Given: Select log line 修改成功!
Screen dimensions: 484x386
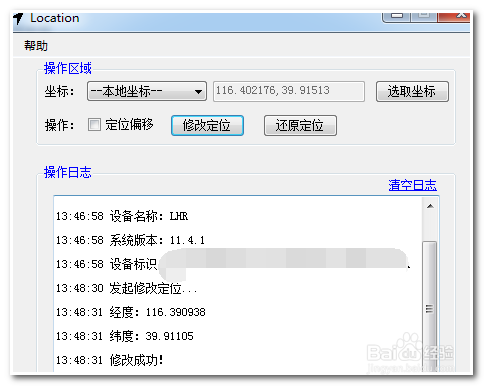Looking at the screenshot, I should click(109, 360).
